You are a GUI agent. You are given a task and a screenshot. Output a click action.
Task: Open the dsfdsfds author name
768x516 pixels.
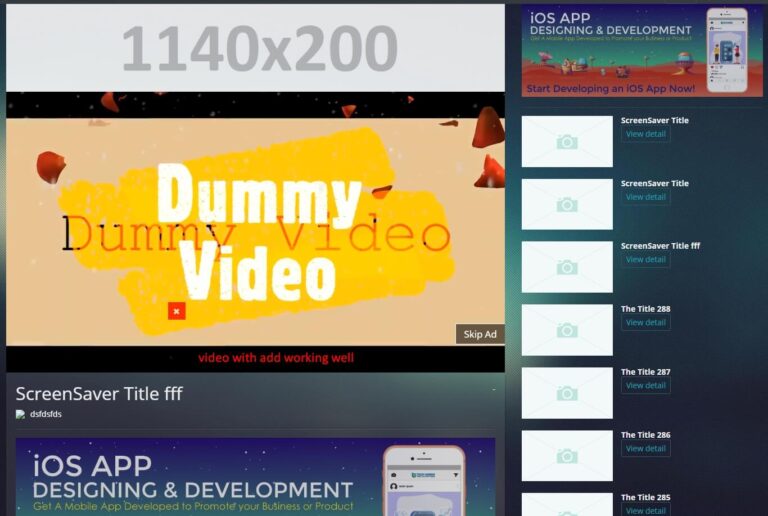[46, 414]
